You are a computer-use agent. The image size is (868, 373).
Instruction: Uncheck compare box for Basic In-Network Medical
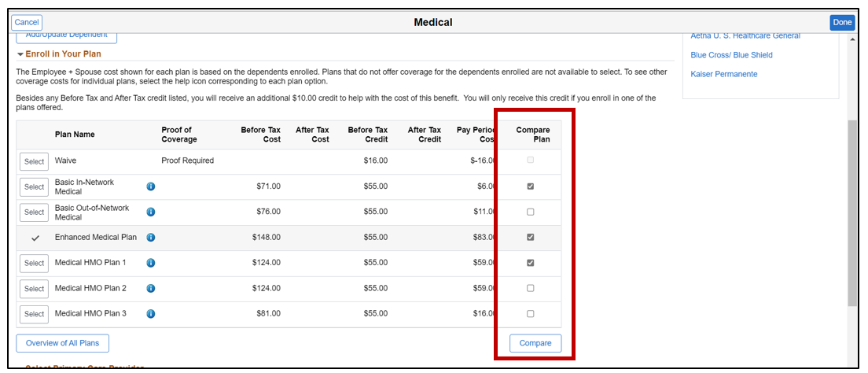tap(530, 186)
